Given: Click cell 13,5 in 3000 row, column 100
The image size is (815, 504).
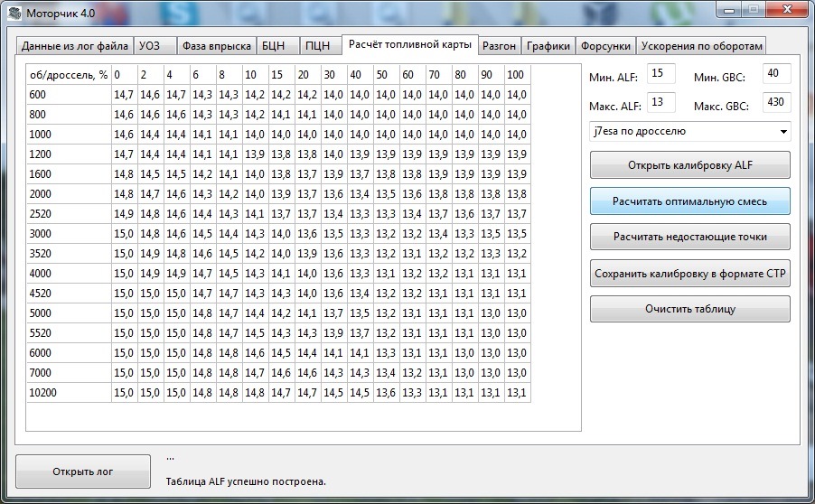Looking at the screenshot, I should pos(518,234).
